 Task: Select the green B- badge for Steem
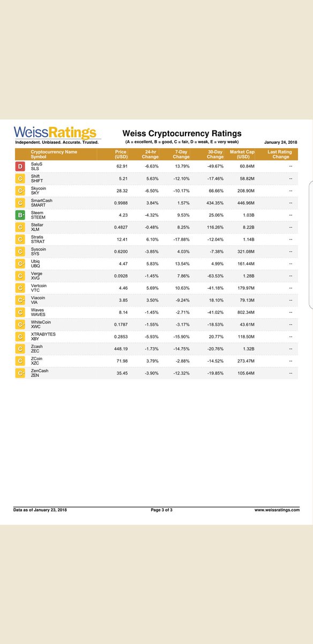[20, 215]
